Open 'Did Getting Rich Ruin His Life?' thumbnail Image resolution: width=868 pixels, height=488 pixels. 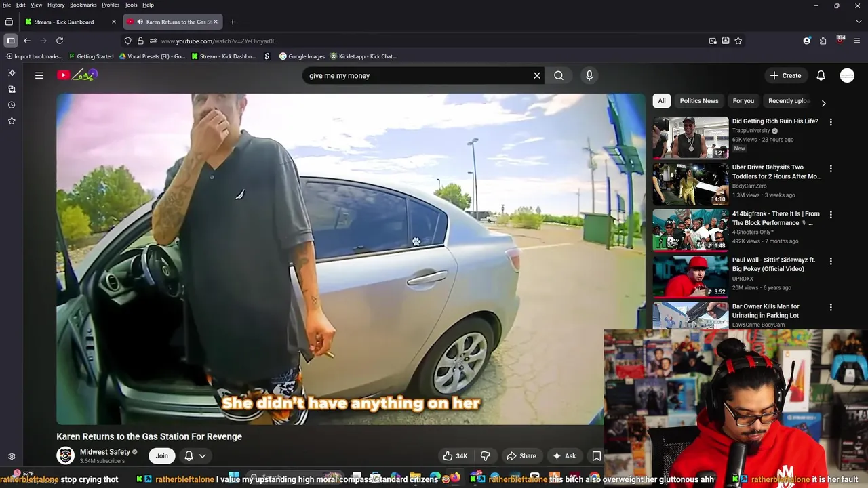point(690,138)
